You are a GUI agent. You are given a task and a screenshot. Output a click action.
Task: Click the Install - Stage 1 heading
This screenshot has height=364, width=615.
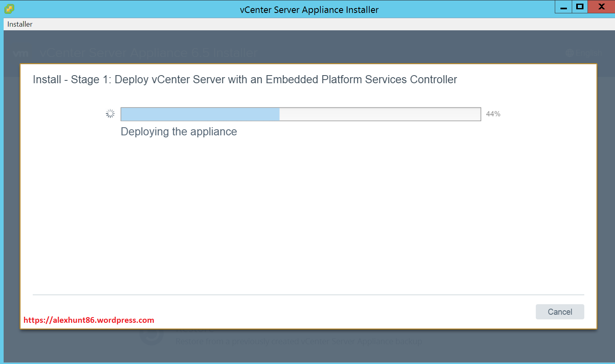244,79
